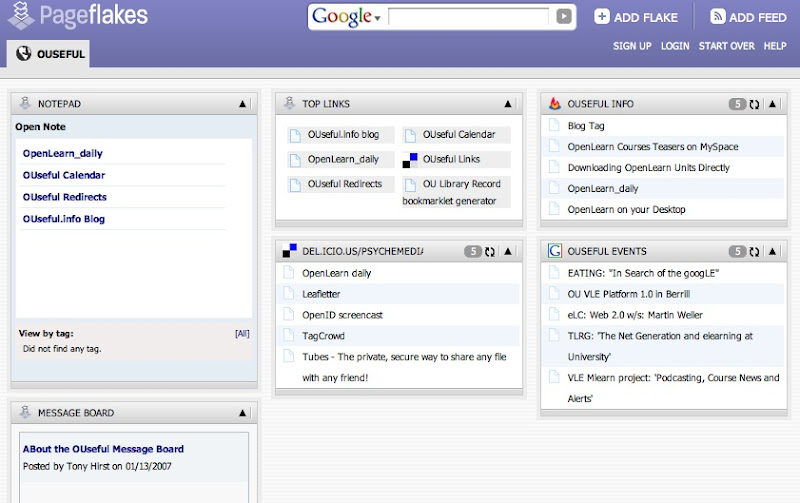Open OUseful.info blog in Top Links
Image resolution: width=800 pixels, height=503 pixels.
[x=343, y=135]
